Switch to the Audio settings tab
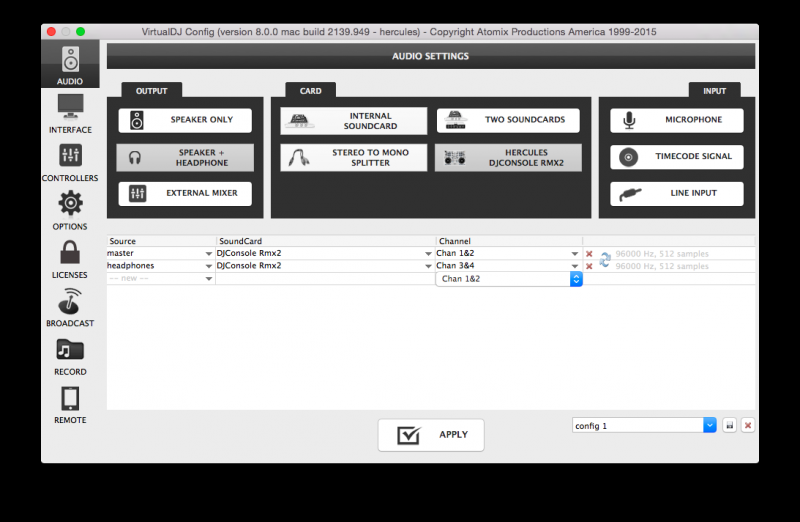800x522 pixels. [70, 64]
